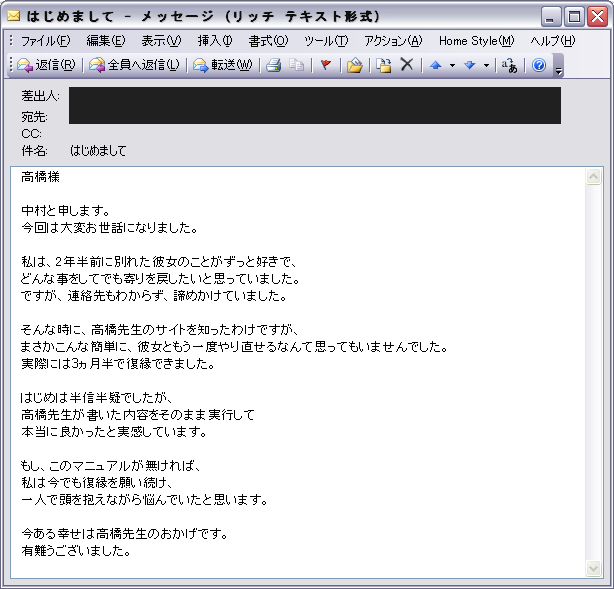Click the CC: label
This screenshot has height=589, width=614.
coord(31,134)
